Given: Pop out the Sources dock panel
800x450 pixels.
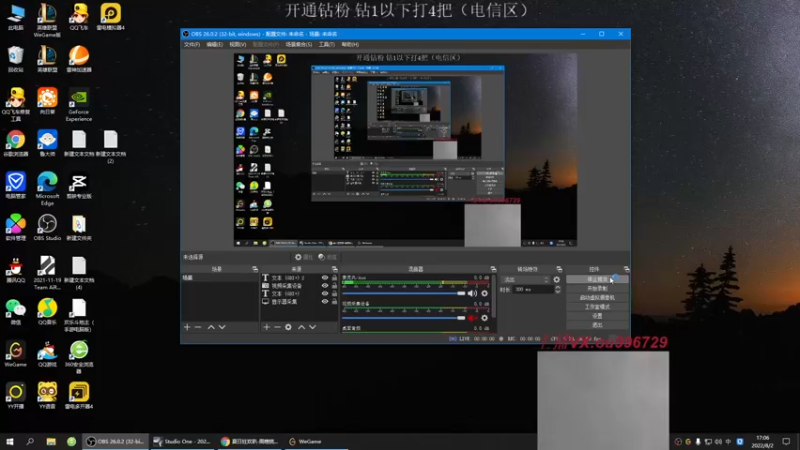Looking at the screenshot, I should click(x=335, y=269).
